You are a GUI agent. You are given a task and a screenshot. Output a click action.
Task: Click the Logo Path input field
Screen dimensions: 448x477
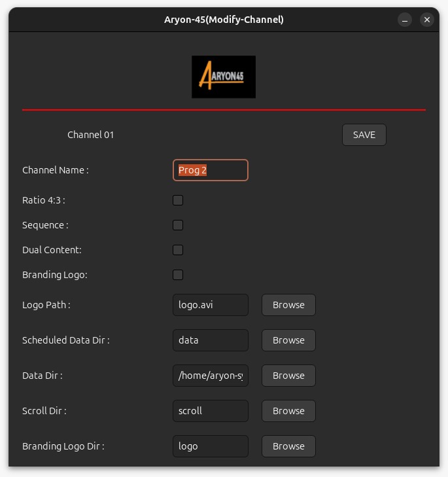(211, 305)
